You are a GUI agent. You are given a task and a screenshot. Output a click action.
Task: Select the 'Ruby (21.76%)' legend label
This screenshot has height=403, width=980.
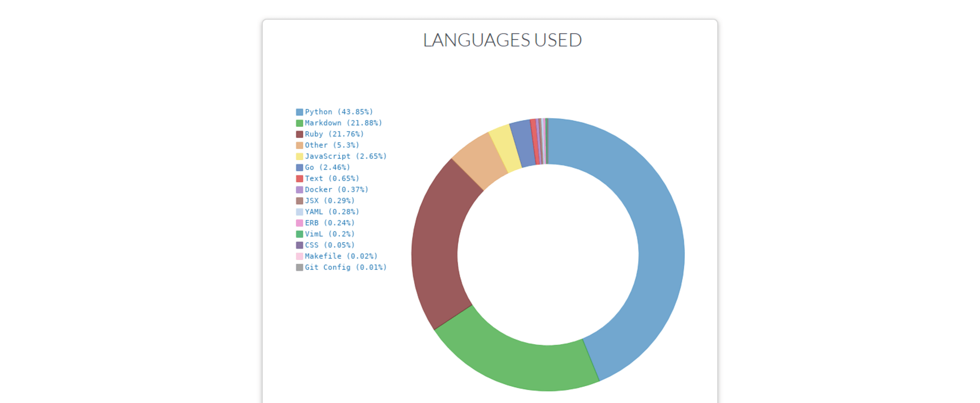(x=334, y=134)
